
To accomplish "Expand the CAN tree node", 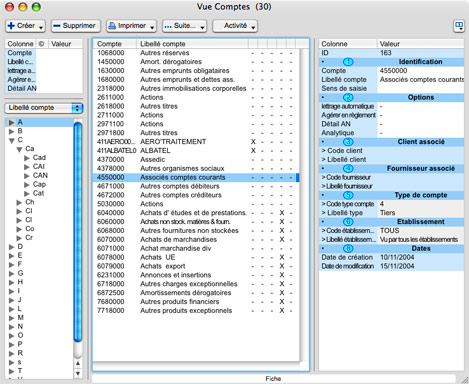I will [27, 176].
